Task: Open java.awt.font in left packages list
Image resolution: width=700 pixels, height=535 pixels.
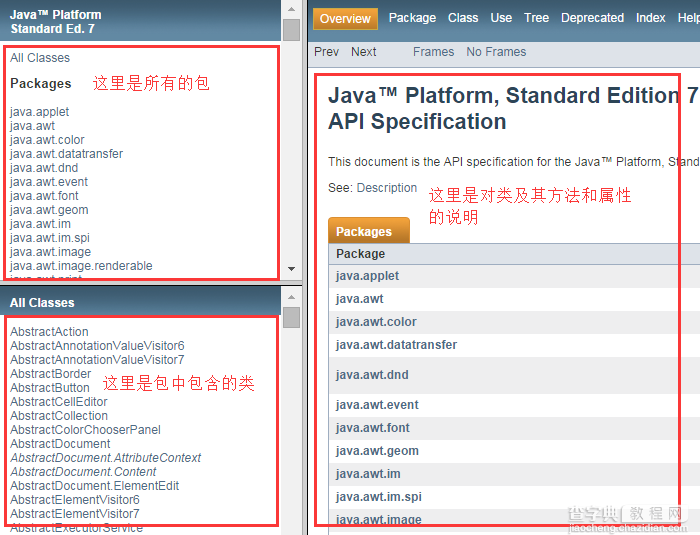Action: pos(44,196)
